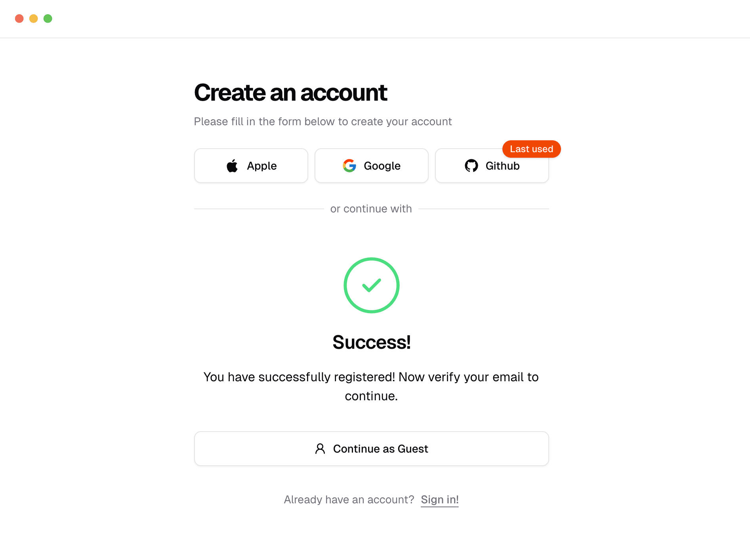The height and width of the screenshot is (560, 750).
Task: Click the form description subtitle
Action: 323,121
